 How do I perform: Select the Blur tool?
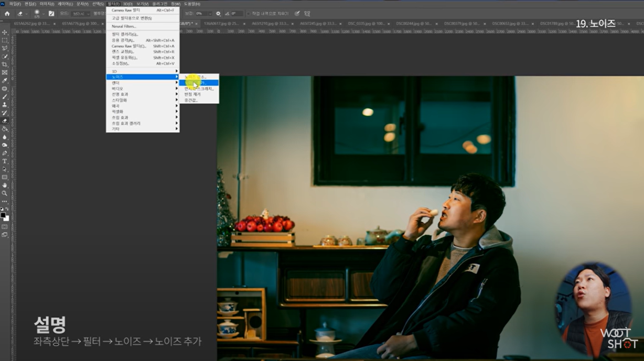[5, 137]
